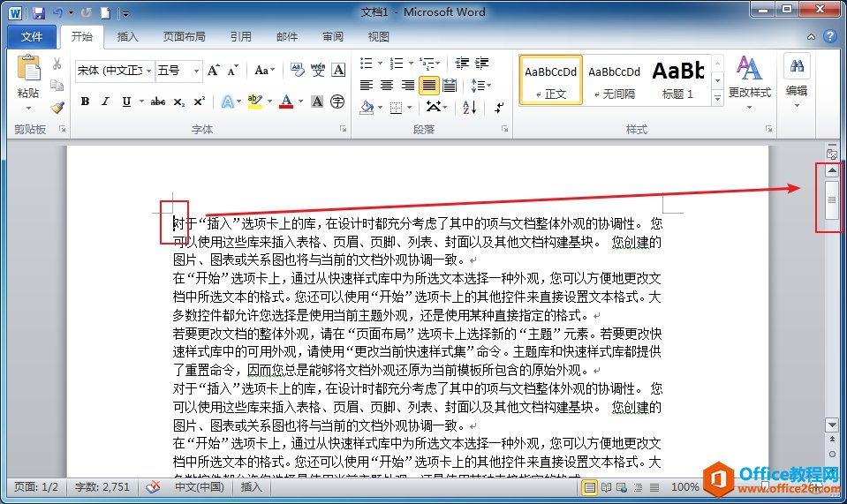Toggle Align Text Right
847x504 pixels.
click(x=408, y=86)
